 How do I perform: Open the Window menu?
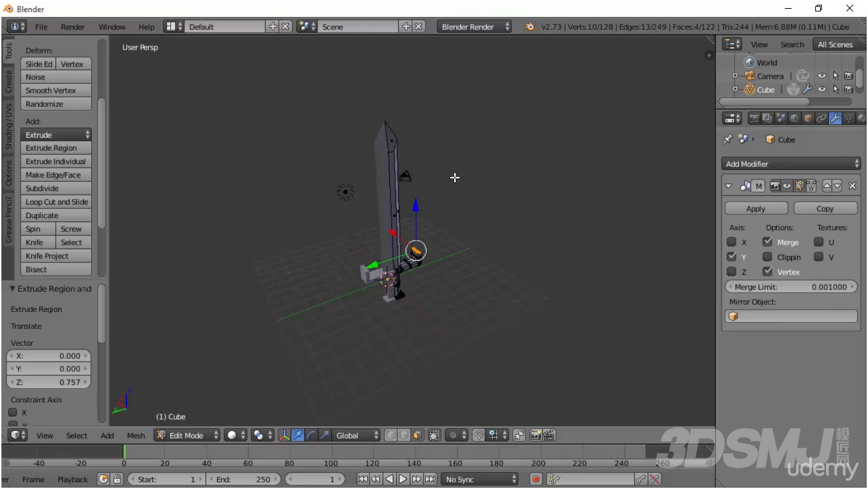click(x=112, y=27)
